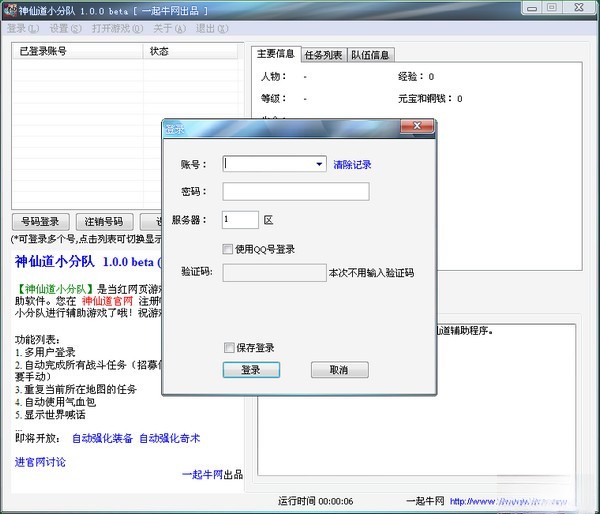Click the 号码登录 button
Viewport: 600px width, 514px height.
point(41,222)
